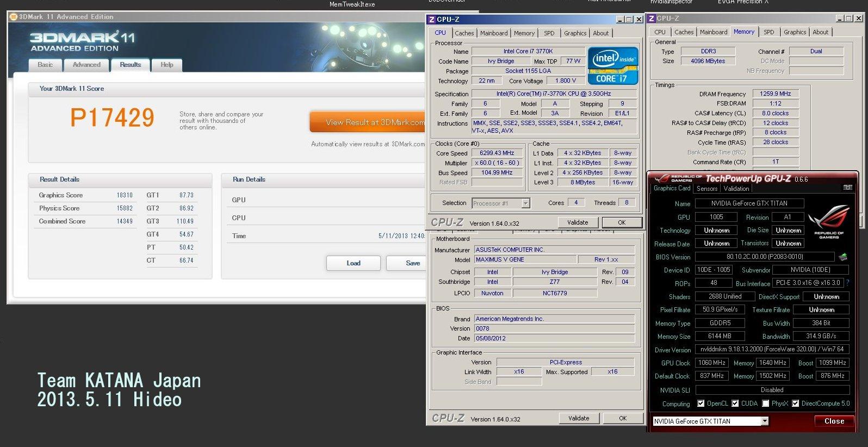
Task: Click the P17429 score text
Action: (x=113, y=118)
